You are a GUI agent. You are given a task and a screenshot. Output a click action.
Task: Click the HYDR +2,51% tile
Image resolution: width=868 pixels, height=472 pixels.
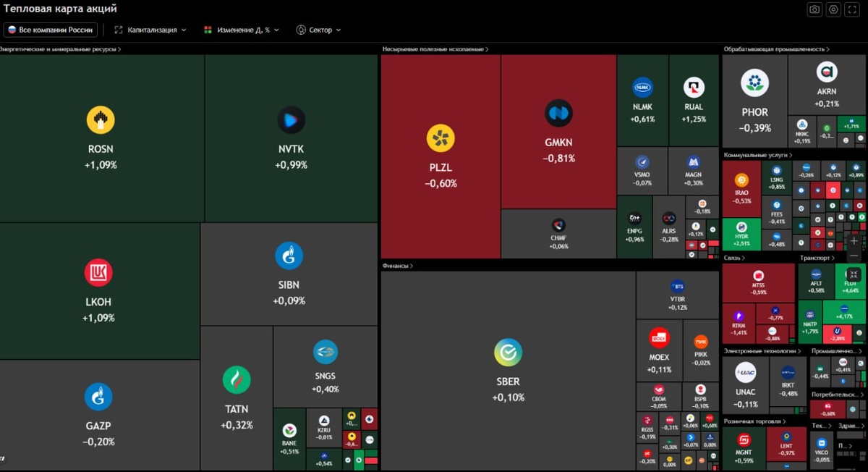(x=741, y=235)
